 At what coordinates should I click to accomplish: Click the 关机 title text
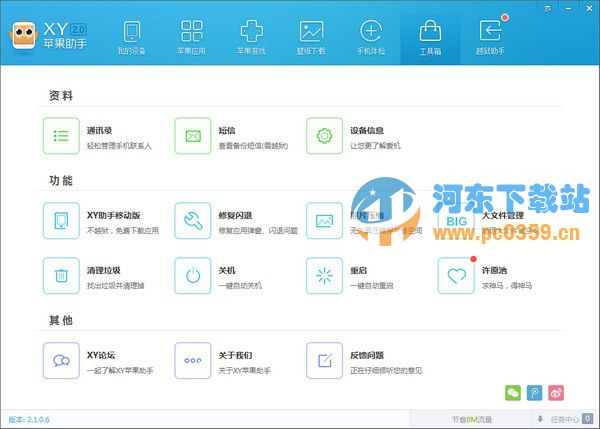227,271
